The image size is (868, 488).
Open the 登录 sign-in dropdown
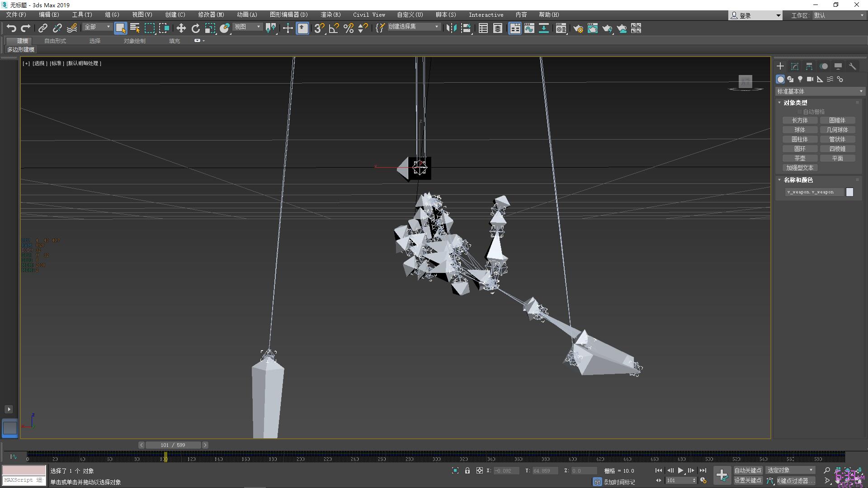[x=755, y=15]
